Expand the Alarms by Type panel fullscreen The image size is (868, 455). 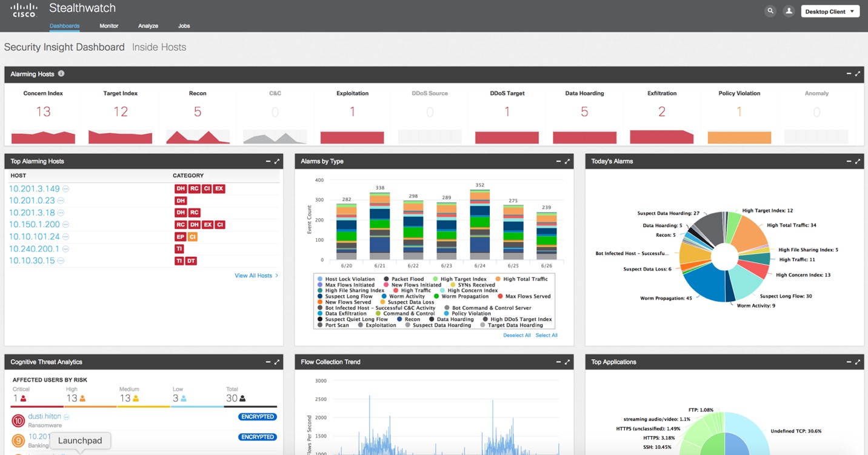[x=567, y=161]
